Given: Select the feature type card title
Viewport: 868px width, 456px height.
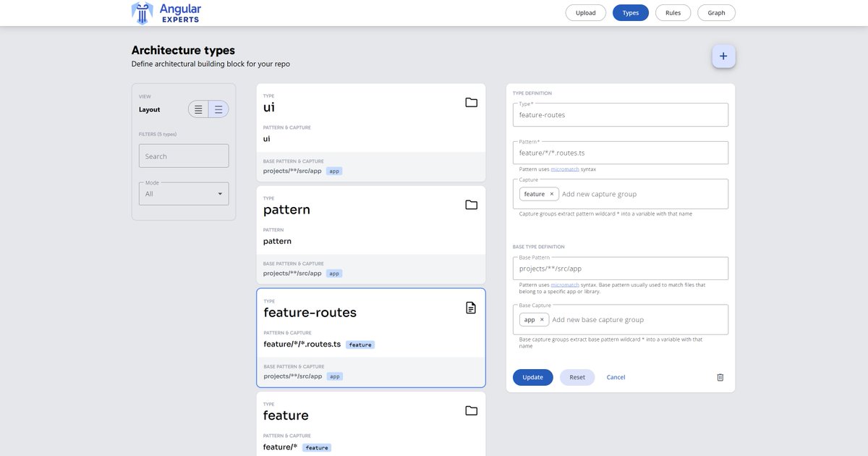Looking at the screenshot, I should click(286, 415).
